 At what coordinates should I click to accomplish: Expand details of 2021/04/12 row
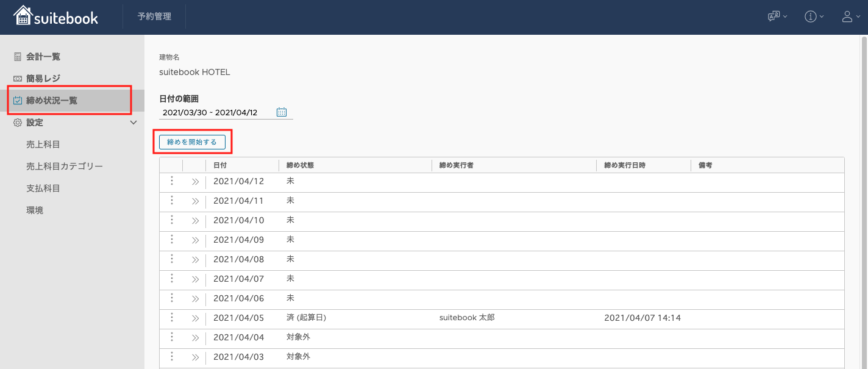point(195,182)
